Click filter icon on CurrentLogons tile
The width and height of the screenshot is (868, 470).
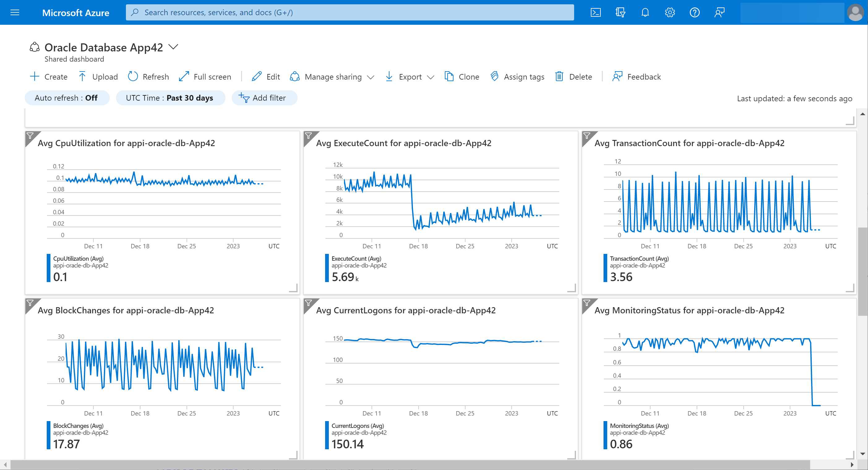tap(308, 303)
